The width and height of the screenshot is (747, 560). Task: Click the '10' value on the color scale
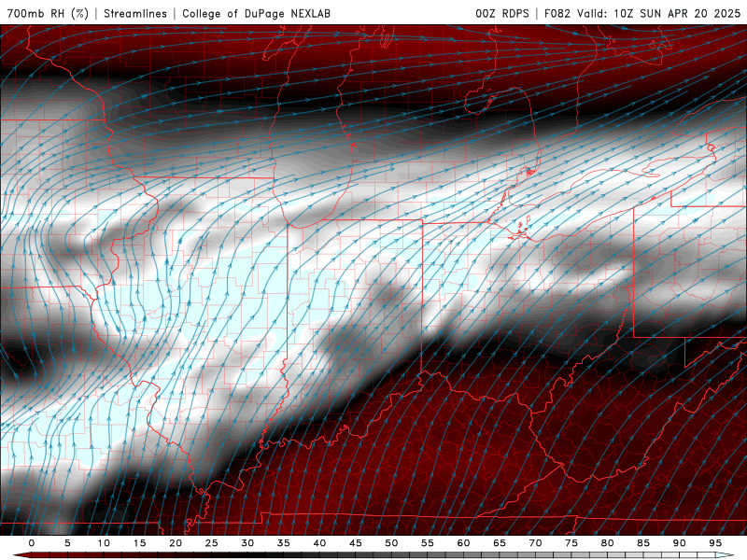pyautogui.click(x=104, y=543)
